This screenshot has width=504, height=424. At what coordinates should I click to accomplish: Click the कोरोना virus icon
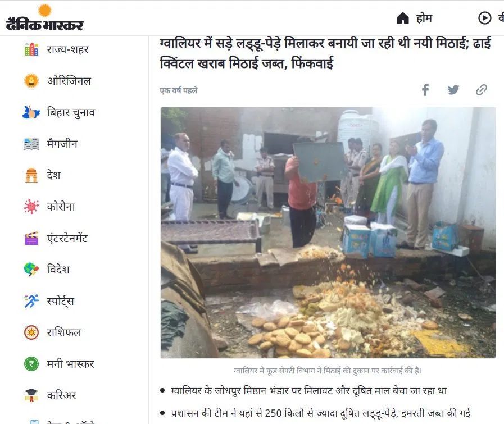point(31,207)
